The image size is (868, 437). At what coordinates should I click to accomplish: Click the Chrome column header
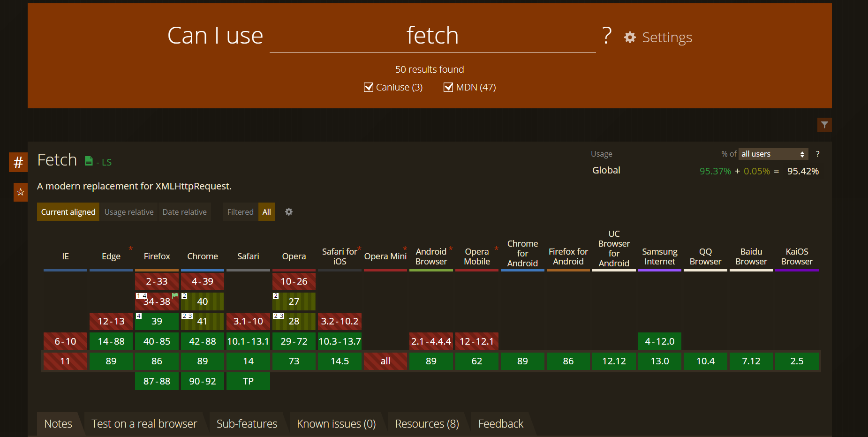(x=203, y=256)
